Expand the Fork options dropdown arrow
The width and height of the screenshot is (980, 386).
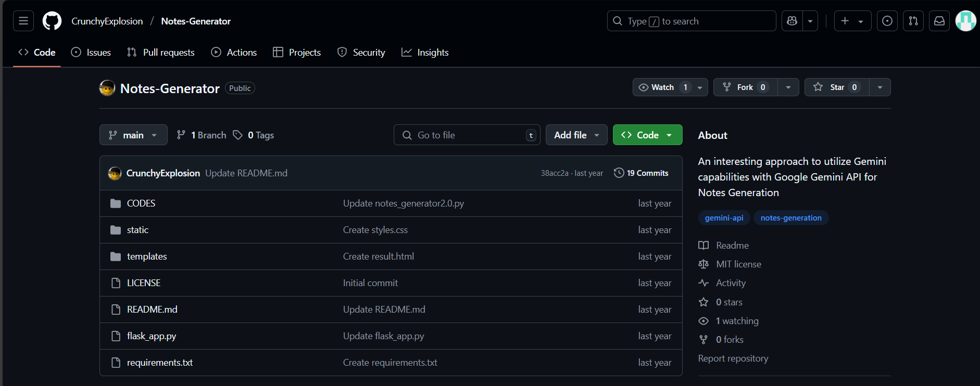pyautogui.click(x=788, y=87)
